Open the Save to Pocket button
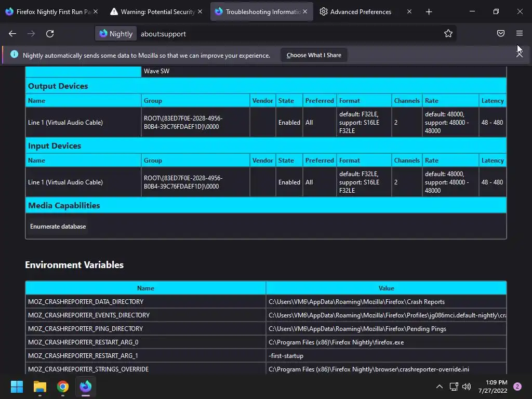The height and width of the screenshot is (399, 532). tap(501, 33)
